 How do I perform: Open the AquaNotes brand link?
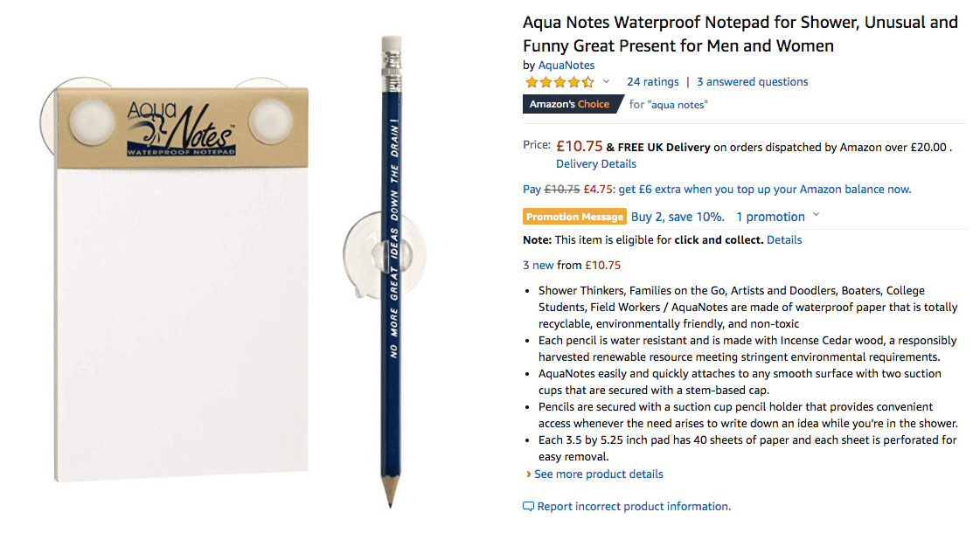coord(566,66)
